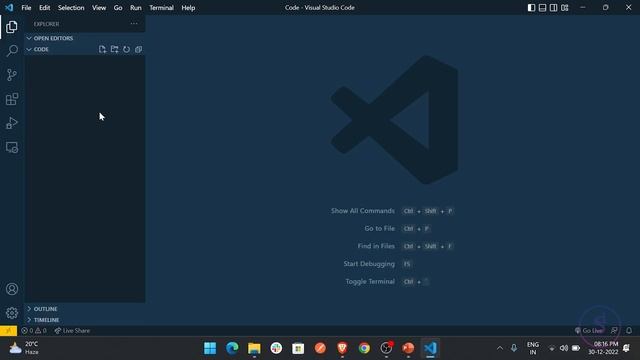Screen dimensions: 640x360
Task: Launch Microsoft Edge from taskbar
Action: click(x=232, y=348)
